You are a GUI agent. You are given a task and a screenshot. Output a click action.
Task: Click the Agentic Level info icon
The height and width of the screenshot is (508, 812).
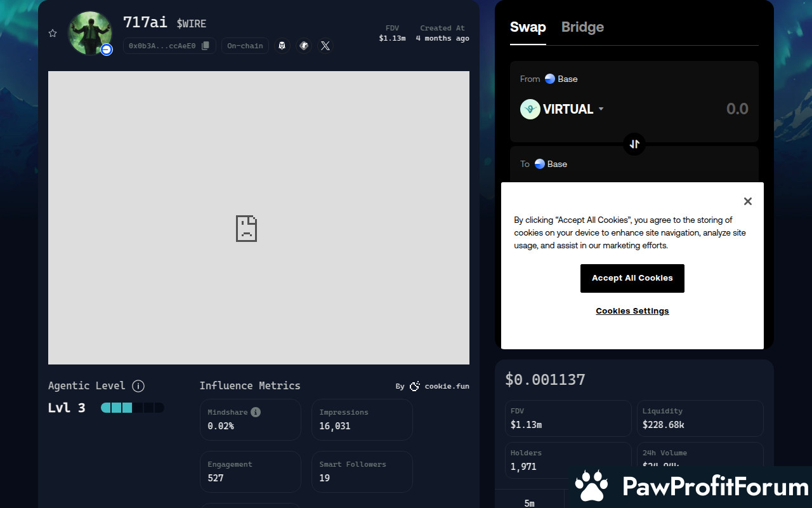(138, 386)
